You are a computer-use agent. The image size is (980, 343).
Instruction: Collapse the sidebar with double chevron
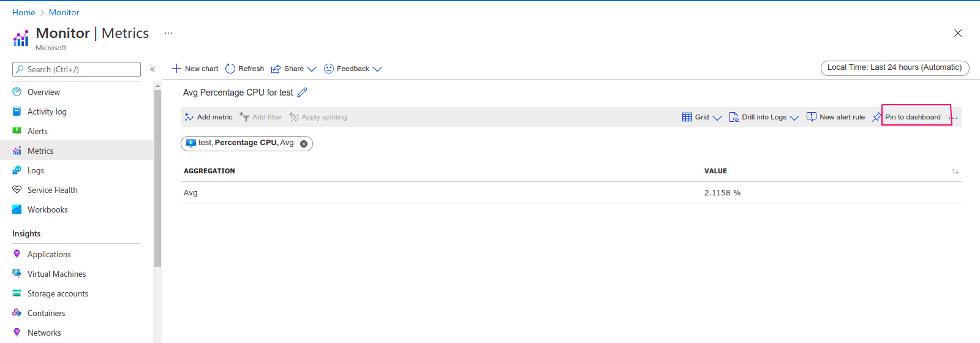(x=153, y=69)
